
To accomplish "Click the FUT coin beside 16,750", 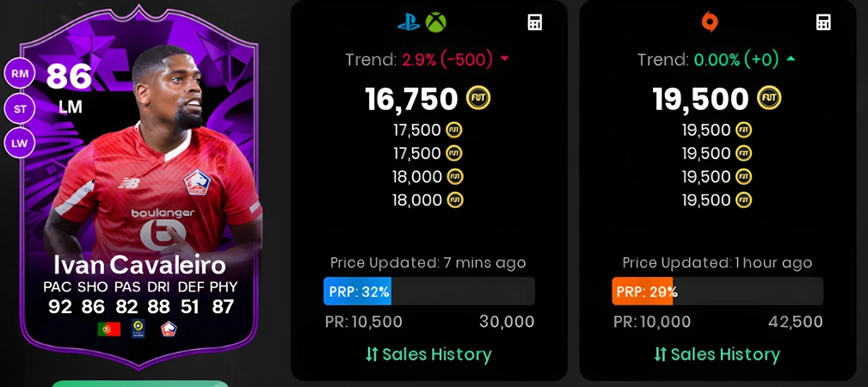I will tap(478, 99).
